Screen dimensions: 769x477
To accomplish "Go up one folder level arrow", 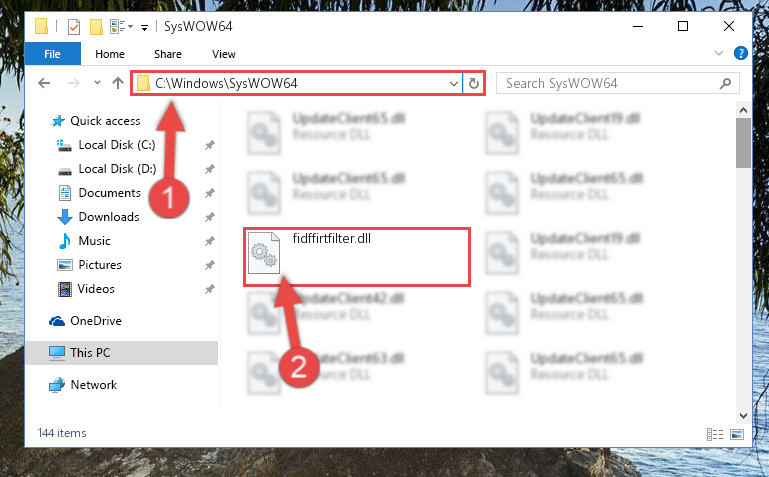I will point(118,83).
